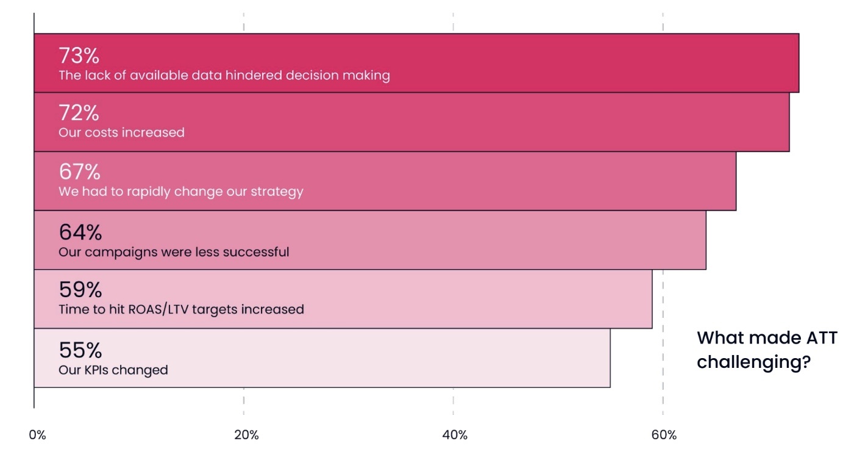Click the 'Our costs increased' label
The width and height of the screenshot is (868, 460).
121,132
